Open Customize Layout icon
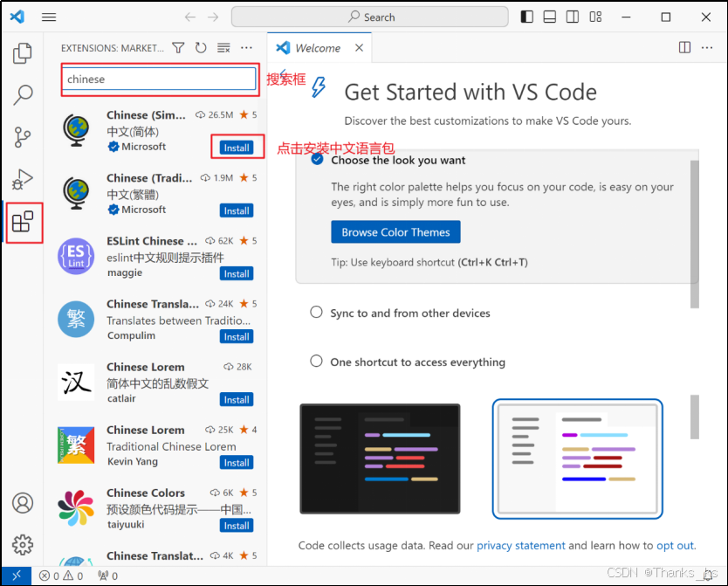This screenshot has height=586, width=728. pyautogui.click(x=595, y=17)
